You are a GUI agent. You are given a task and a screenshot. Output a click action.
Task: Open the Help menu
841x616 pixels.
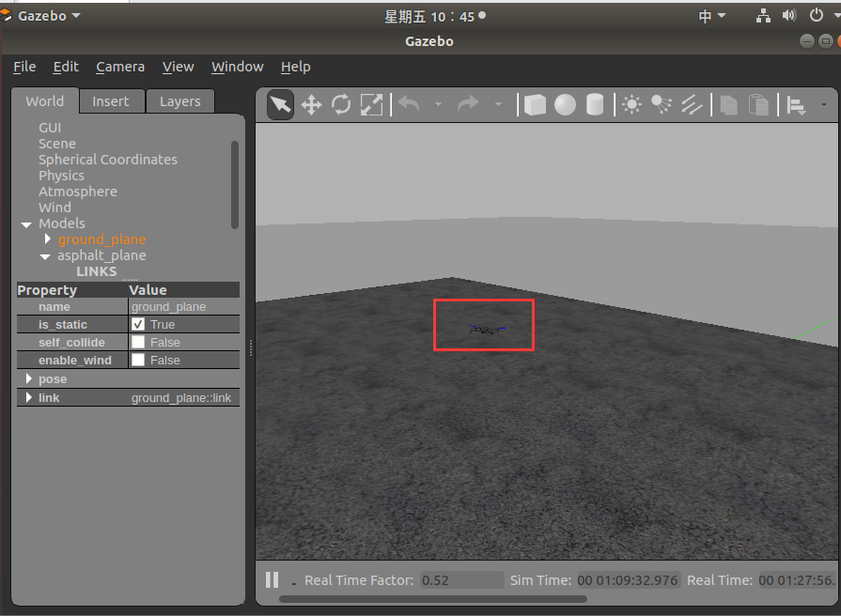296,67
